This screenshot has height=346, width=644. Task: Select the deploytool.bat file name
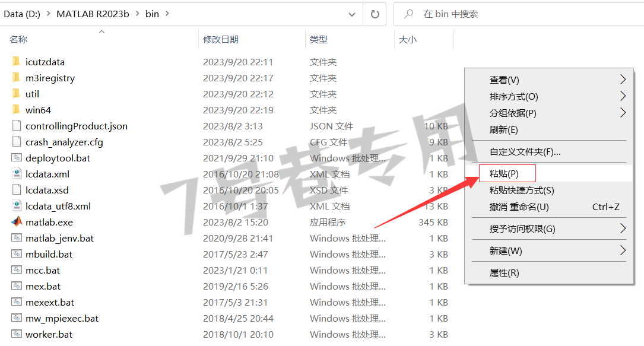(58, 158)
